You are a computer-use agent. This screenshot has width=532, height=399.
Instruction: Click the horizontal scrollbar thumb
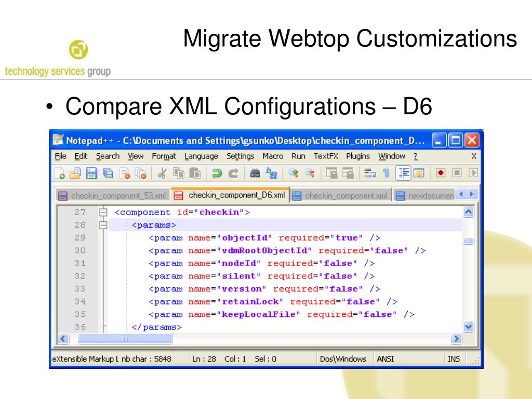pos(125,339)
